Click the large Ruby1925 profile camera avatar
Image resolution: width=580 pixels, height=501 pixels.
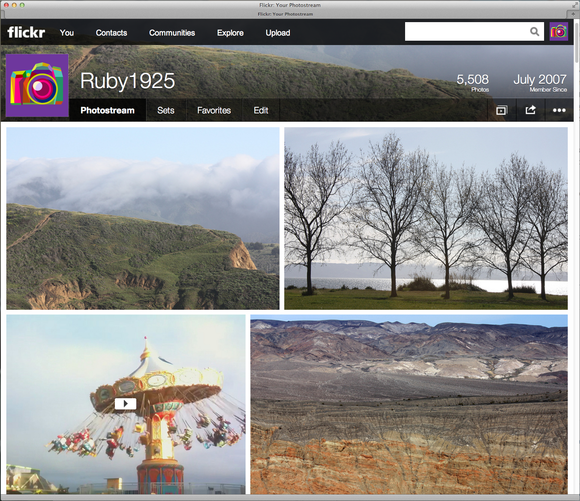coord(37,85)
